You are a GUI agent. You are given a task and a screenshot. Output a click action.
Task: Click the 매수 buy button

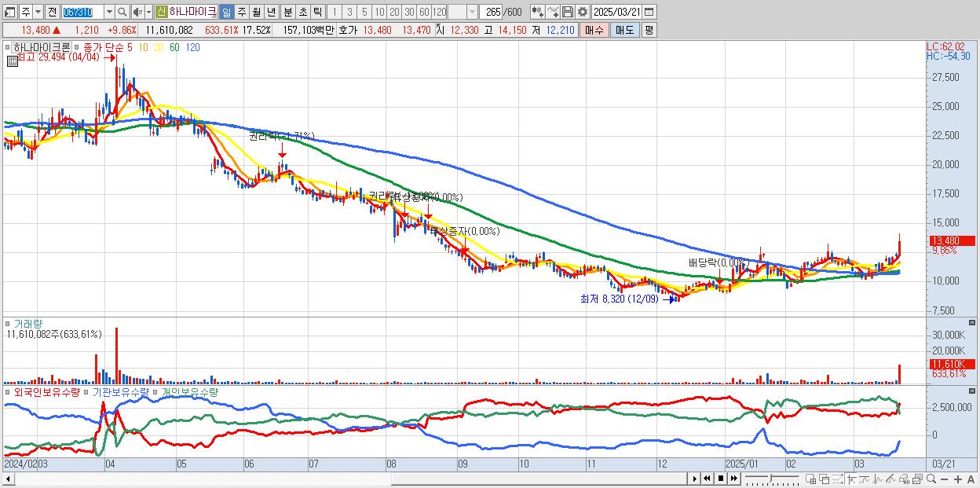(x=594, y=30)
